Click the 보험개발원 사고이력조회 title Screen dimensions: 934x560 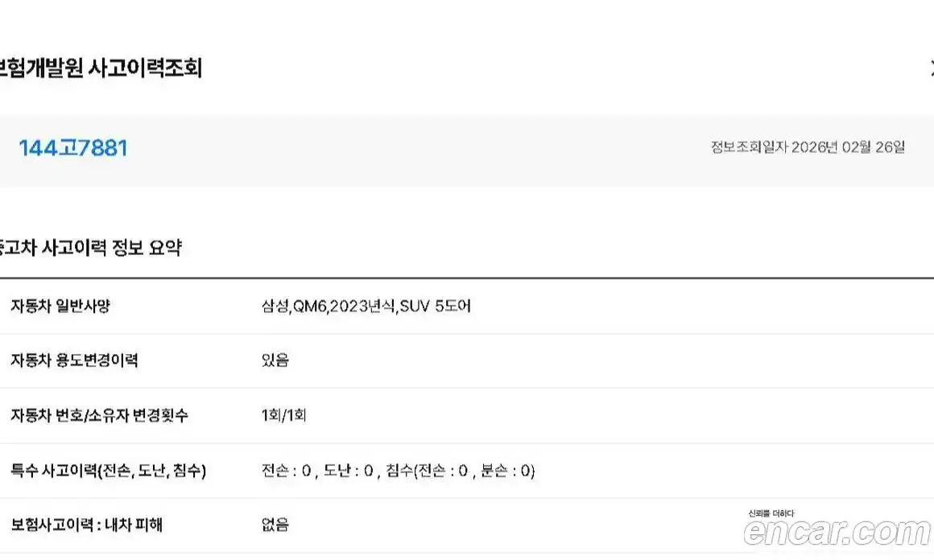[x=100, y=69]
